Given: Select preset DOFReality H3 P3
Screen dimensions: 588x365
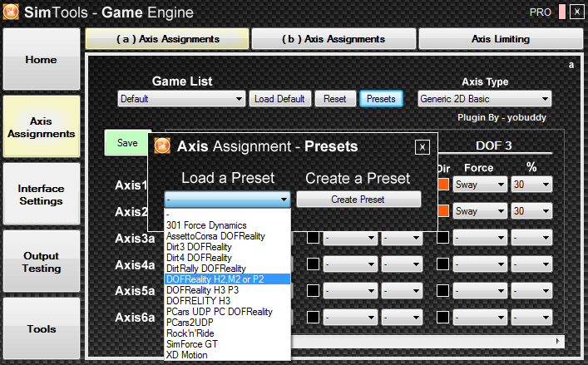Looking at the screenshot, I should pyautogui.click(x=227, y=290).
